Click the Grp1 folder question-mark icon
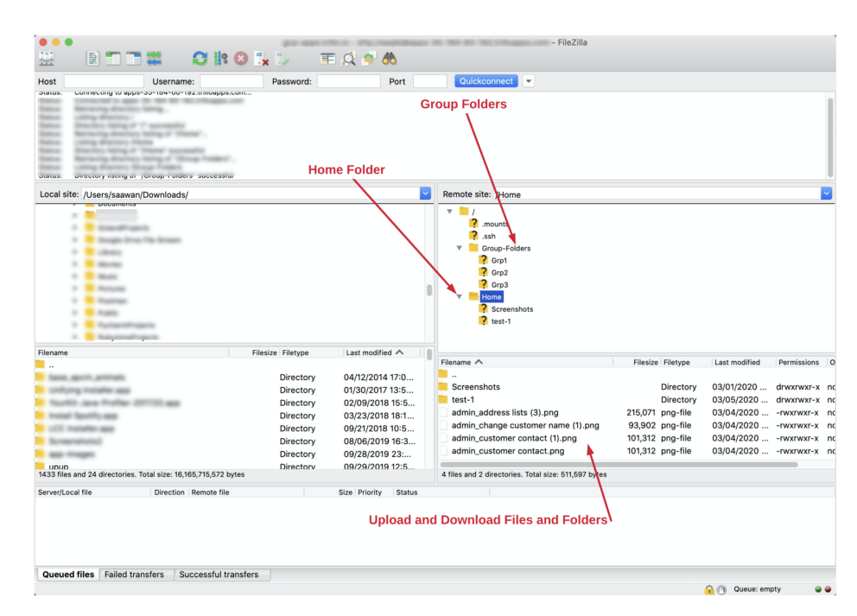This screenshot has height=616, width=857. coord(483,260)
